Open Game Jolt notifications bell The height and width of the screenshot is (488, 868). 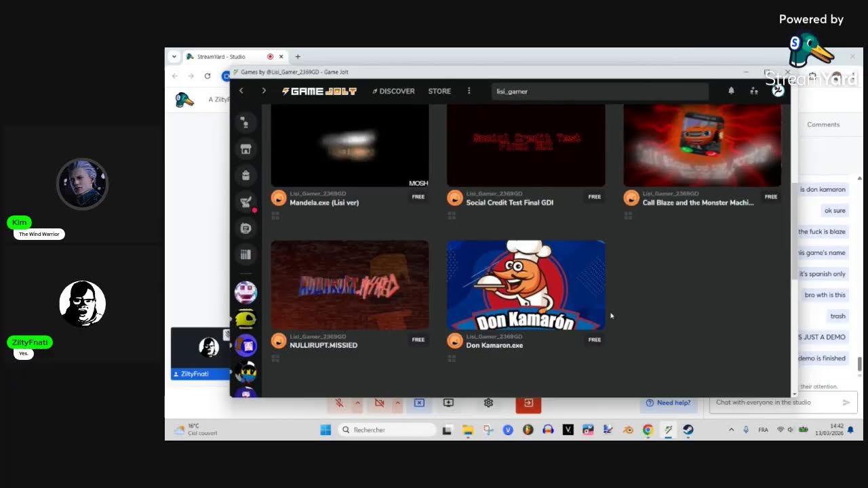[731, 91]
